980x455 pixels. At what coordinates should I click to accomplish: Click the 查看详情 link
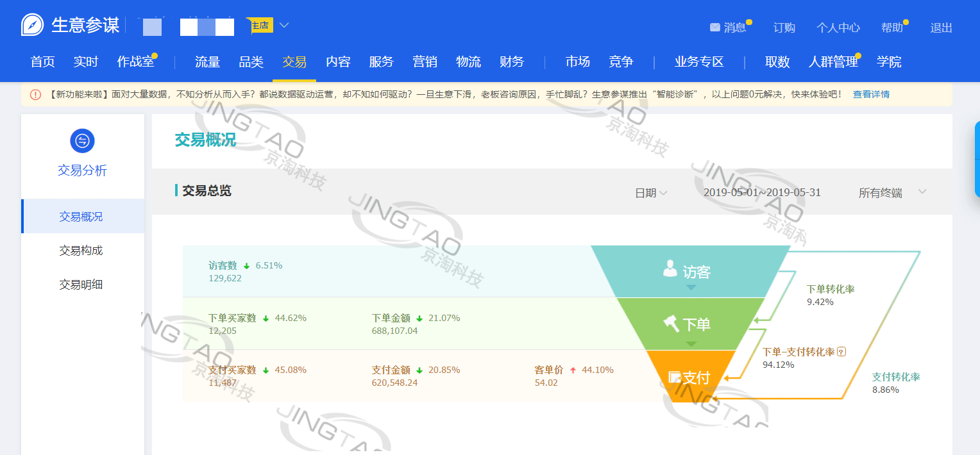pos(871,94)
